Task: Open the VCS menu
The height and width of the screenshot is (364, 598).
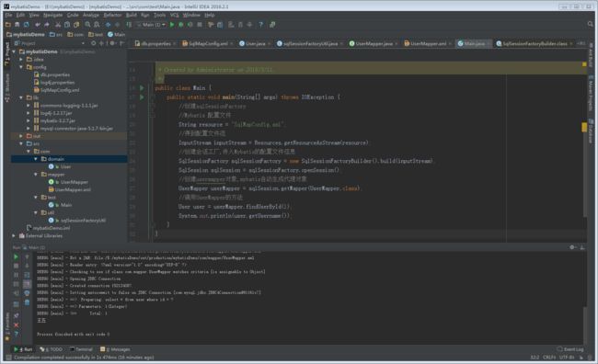Action: [174, 15]
